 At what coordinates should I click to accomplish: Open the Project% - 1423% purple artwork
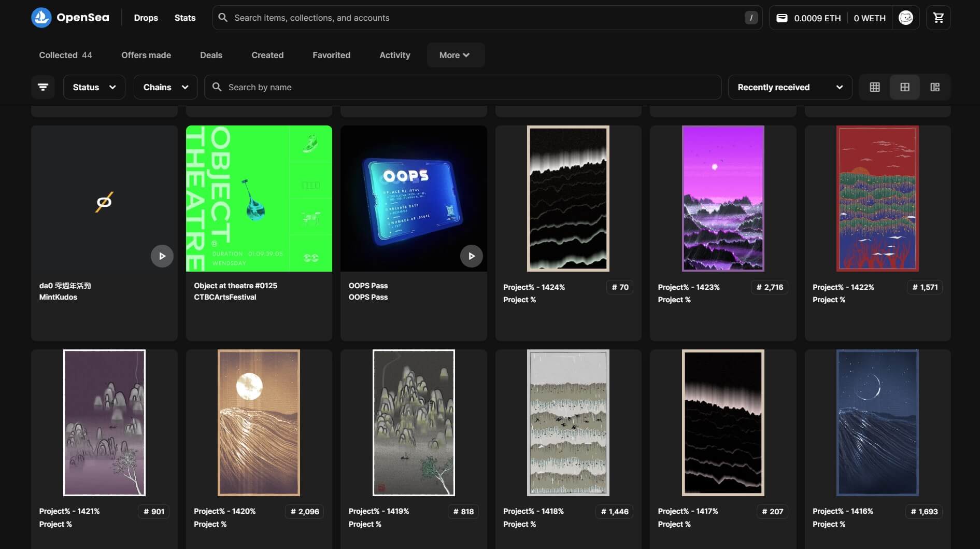click(722, 199)
